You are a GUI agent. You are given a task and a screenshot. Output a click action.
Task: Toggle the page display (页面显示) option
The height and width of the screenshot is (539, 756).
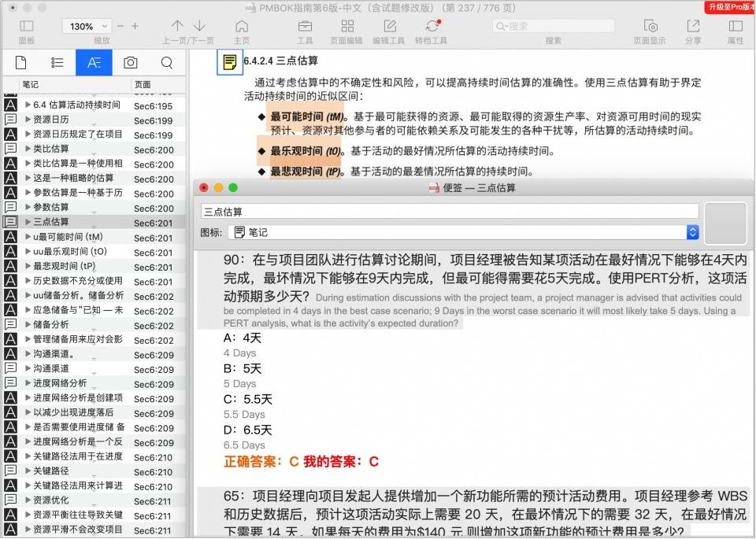coord(650,26)
